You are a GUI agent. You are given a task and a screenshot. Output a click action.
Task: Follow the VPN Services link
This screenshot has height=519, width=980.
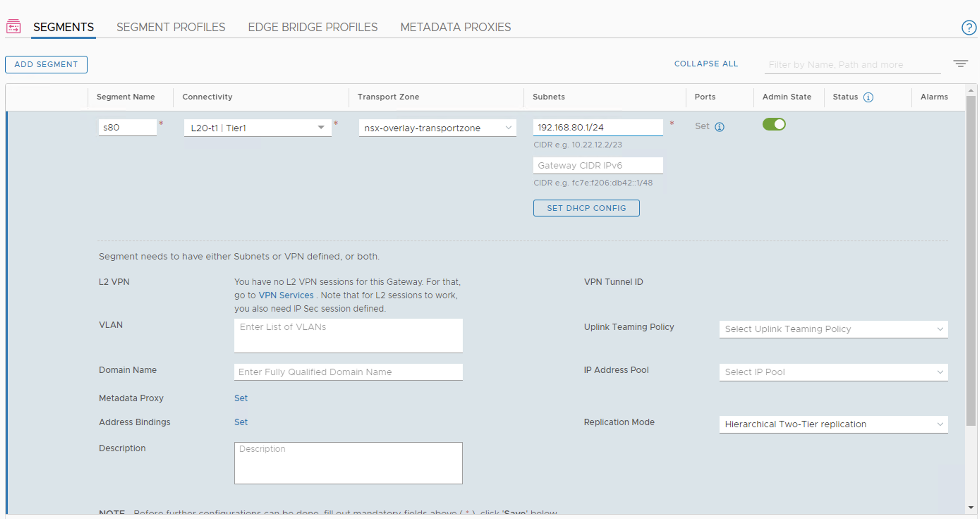point(286,295)
